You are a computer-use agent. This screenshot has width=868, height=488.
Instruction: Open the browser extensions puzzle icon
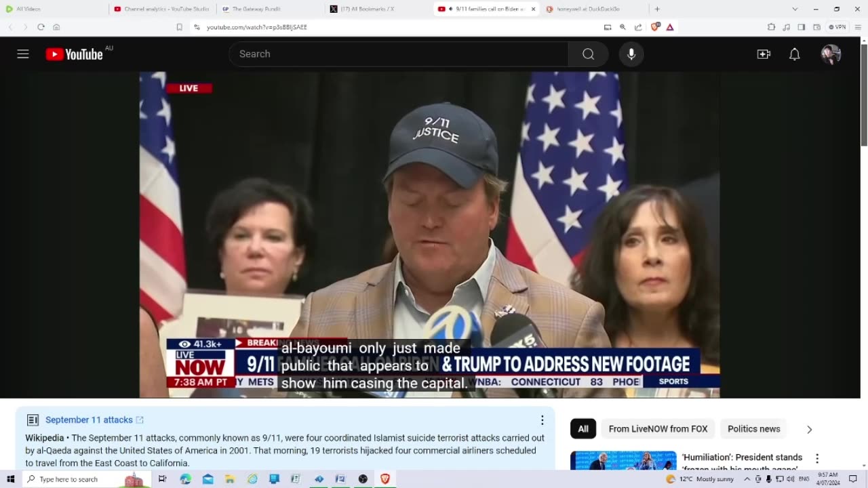point(771,27)
